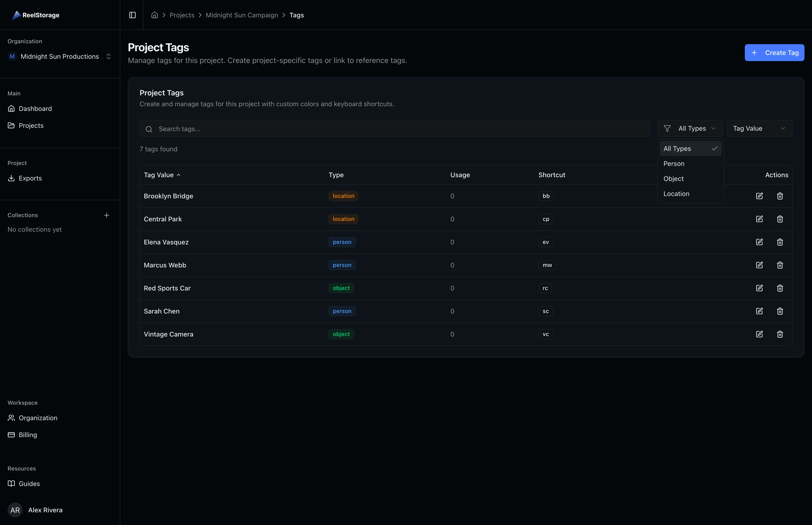Edit the Vintage Camera tag
This screenshot has width=812, height=525.
(760, 334)
